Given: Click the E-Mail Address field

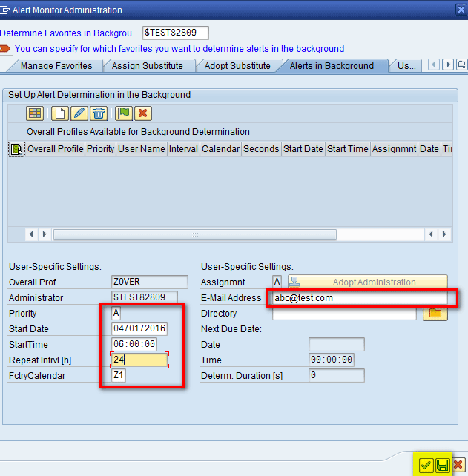Looking at the screenshot, I should pyautogui.click(x=360, y=298).
